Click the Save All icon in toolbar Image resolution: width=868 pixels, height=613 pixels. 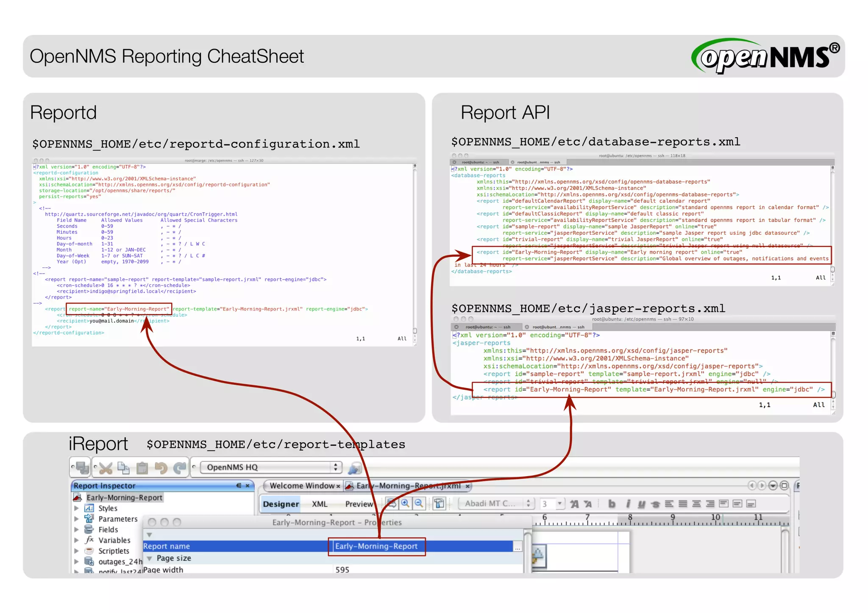click(x=82, y=468)
